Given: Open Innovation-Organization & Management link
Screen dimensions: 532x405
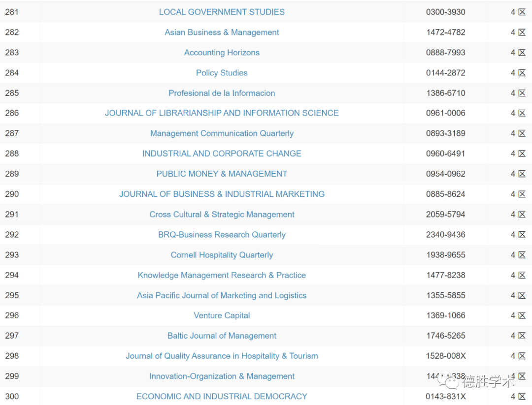Looking at the screenshot, I should click(x=222, y=376).
